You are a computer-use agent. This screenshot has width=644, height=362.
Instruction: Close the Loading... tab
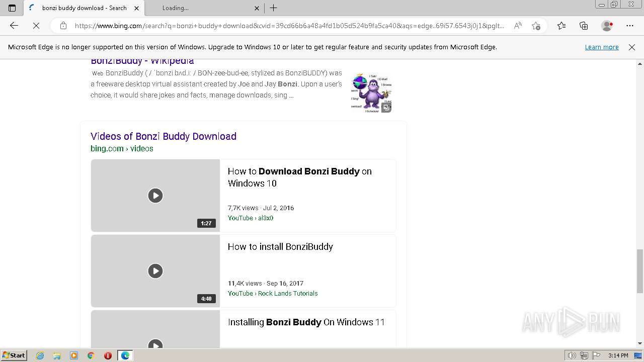(x=257, y=8)
